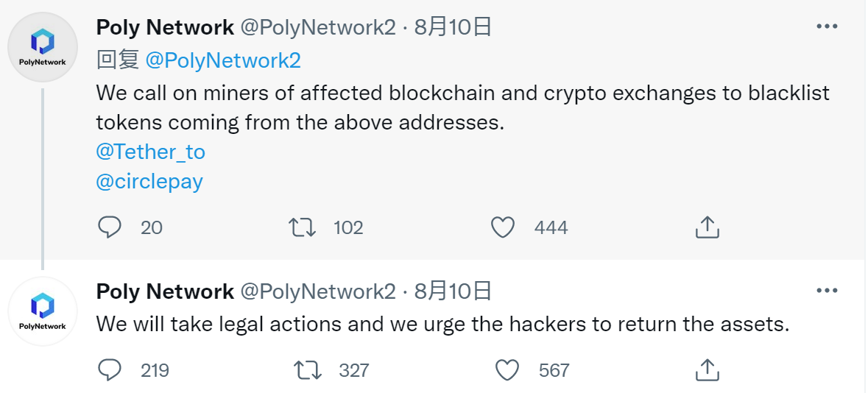This screenshot has width=868, height=393.
Task: Like the tweet with 567 likes
Action: coord(507,370)
